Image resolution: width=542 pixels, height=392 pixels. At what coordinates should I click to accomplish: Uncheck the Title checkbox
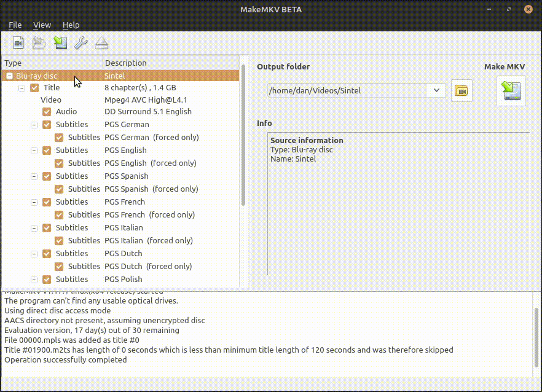tap(34, 88)
